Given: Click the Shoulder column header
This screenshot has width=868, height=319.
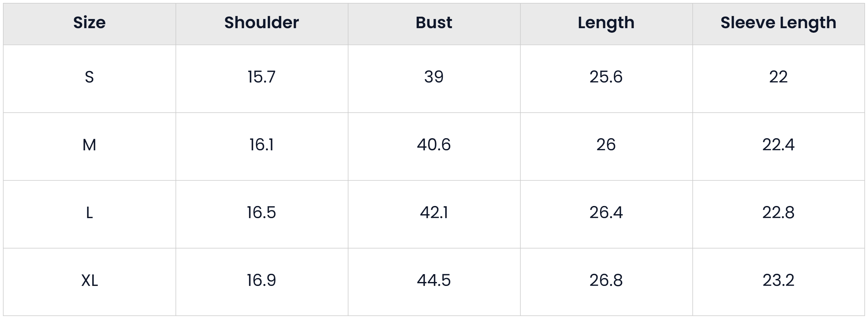Looking at the screenshot, I should click(x=262, y=23).
